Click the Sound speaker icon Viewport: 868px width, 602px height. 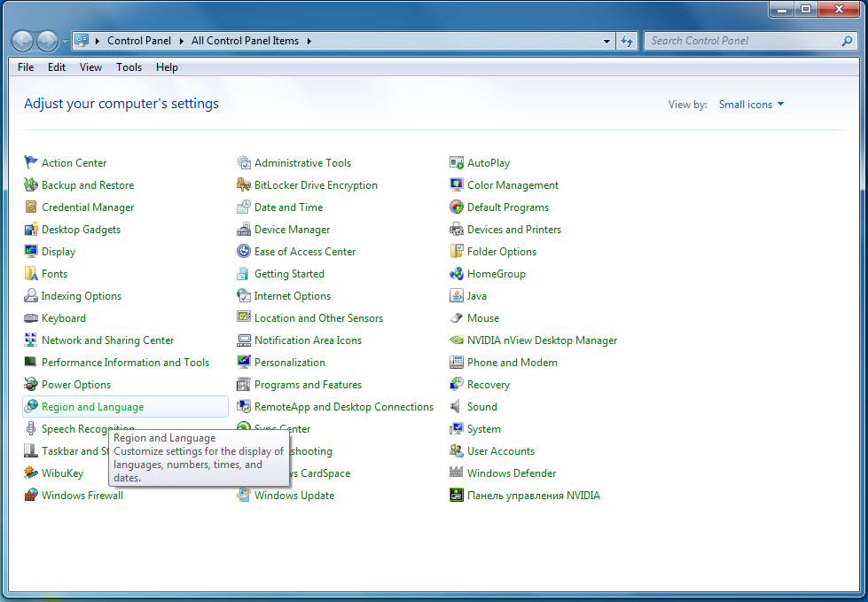(x=457, y=407)
